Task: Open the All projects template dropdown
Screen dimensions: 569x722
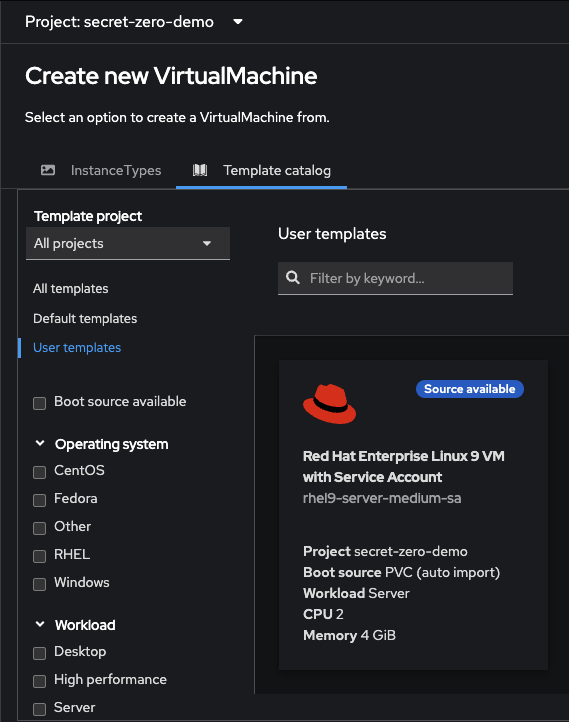Action: 128,244
